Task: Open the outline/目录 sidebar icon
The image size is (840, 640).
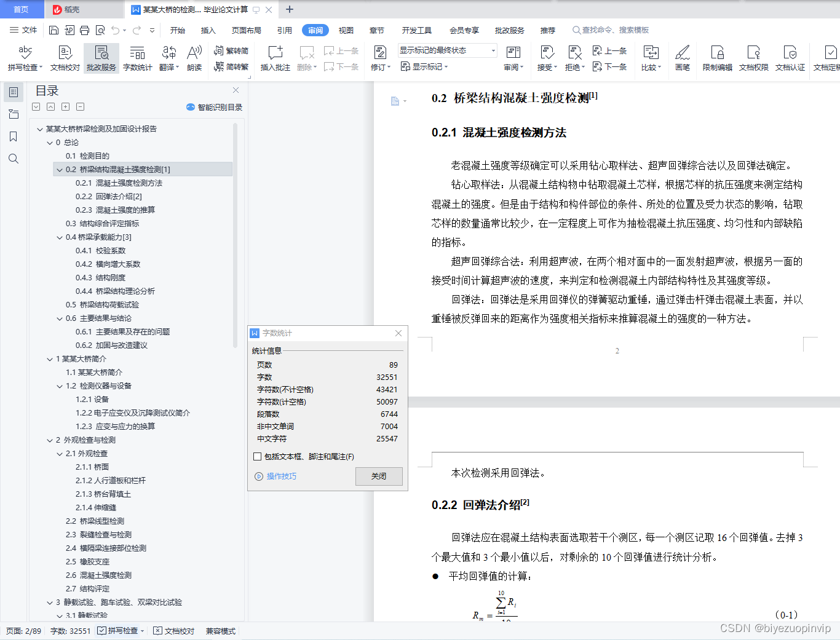Action: pyautogui.click(x=14, y=92)
